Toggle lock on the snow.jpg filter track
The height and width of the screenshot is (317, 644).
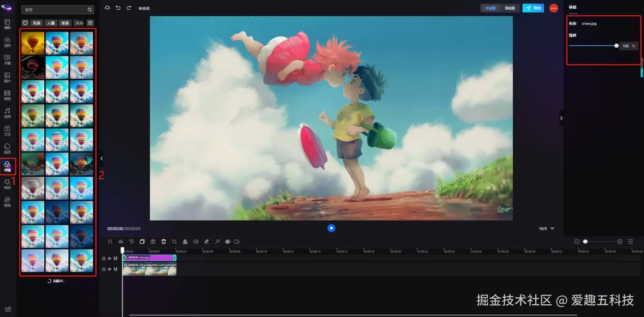[104, 258]
